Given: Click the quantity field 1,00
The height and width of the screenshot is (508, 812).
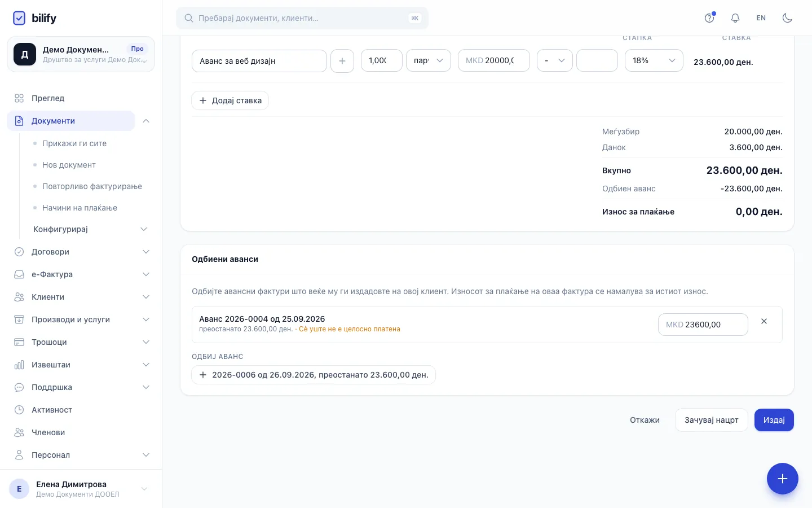Looking at the screenshot, I should pyautogui.click(x=382, y=60).
